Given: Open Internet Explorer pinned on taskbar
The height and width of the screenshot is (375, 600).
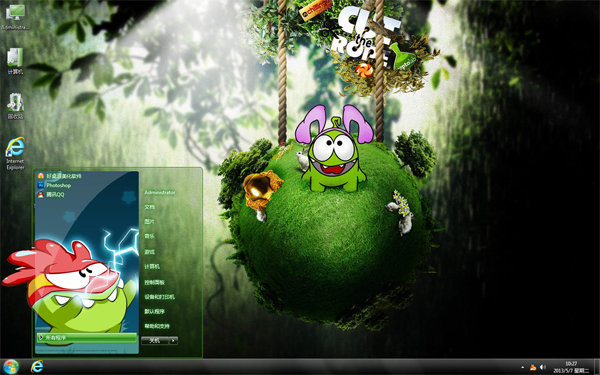Looking at the screenshot, I should 37,367.
